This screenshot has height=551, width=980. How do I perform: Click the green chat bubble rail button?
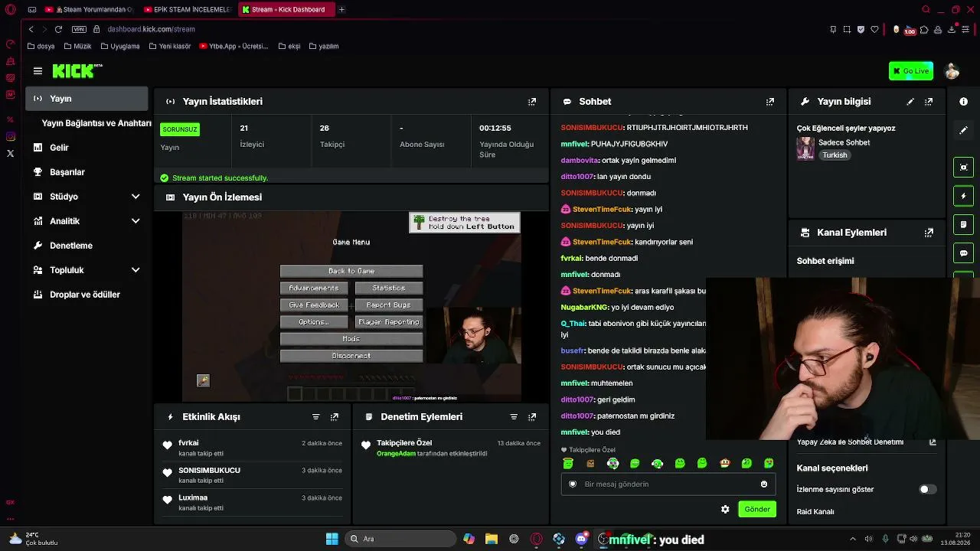pos(963,253)
